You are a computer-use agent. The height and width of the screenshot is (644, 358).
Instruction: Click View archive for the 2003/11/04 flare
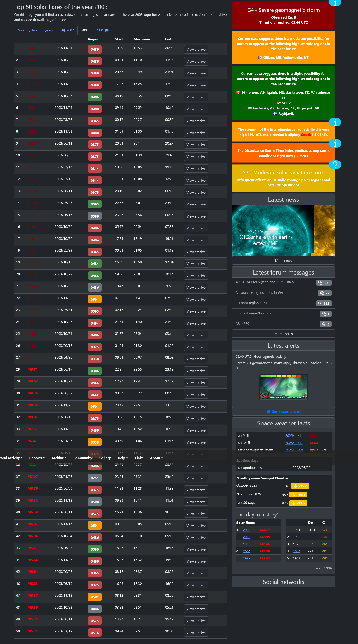click(x=196, y=50)
